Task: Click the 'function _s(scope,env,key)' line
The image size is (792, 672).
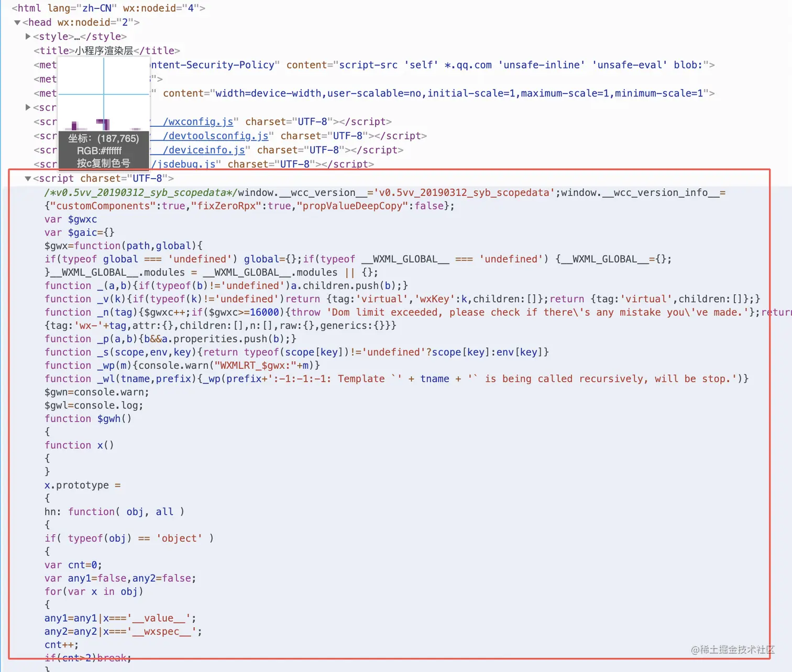Action: 297,352
